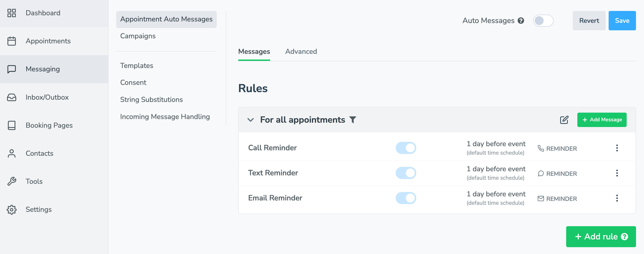Open the Auto Messages help tooltip
This screenshot has width=644, height=254.
tap(521, 21)
